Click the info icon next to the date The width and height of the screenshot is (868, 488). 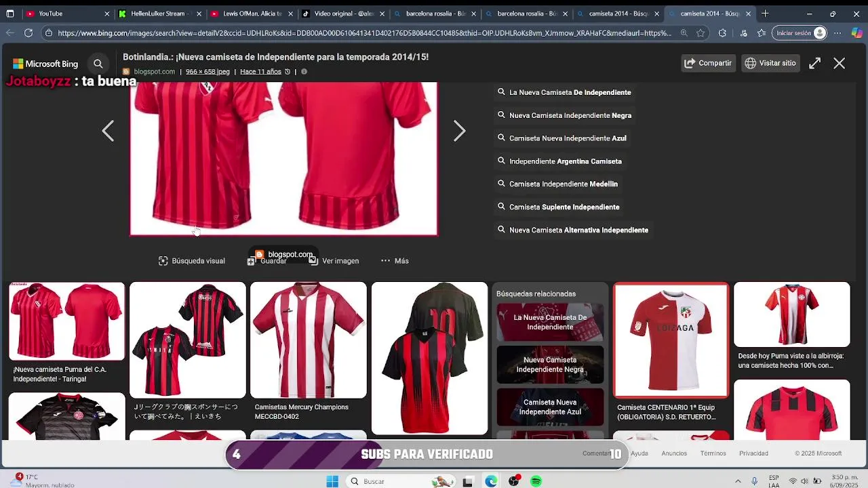[304, 72]
